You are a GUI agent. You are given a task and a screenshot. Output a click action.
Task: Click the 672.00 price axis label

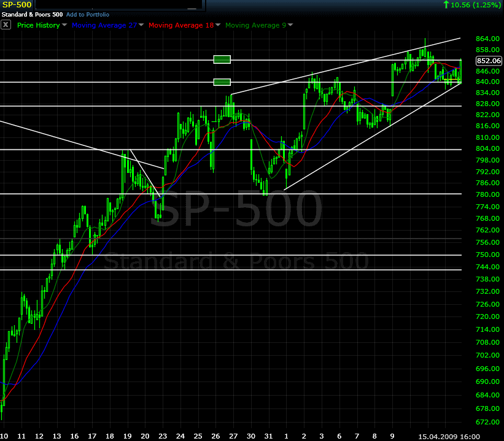[487, 422]
